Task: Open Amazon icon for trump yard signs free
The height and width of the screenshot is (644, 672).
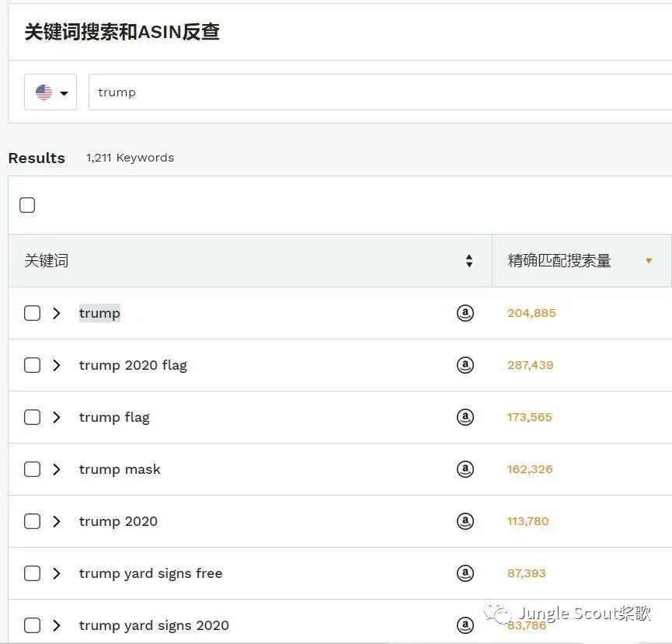Action: click(x=465, y=573)
